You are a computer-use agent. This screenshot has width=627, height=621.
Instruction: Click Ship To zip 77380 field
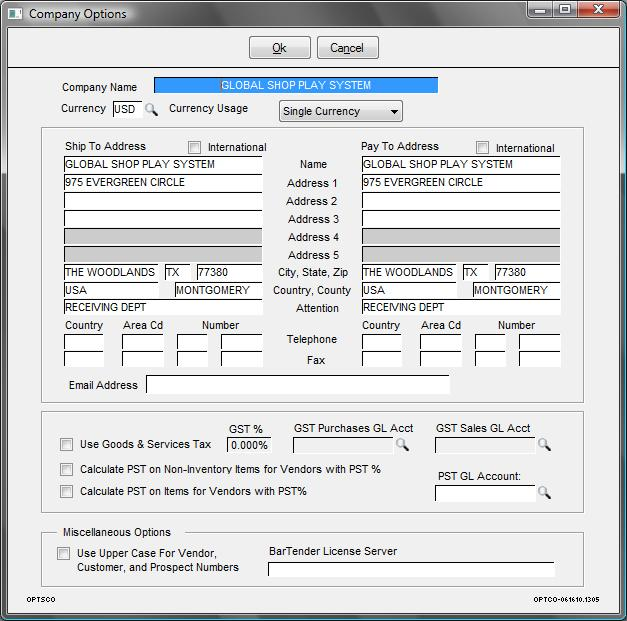(230, 272)
